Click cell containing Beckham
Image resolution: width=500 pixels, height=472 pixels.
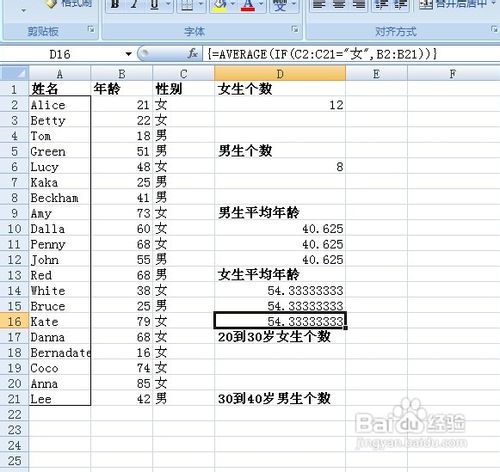[x=60, y=198]
